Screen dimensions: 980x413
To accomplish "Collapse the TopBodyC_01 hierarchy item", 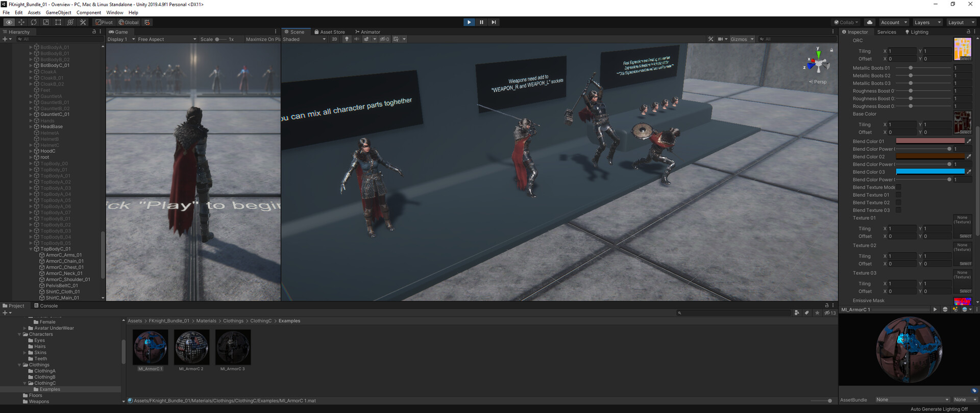I will click(x=31, y=249).
